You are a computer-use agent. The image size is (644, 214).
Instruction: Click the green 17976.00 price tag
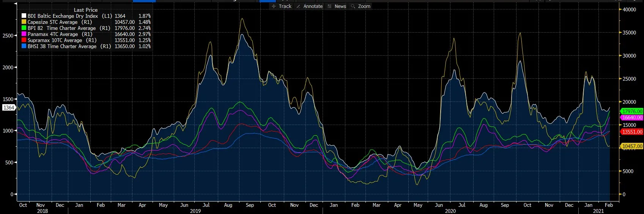632,111
